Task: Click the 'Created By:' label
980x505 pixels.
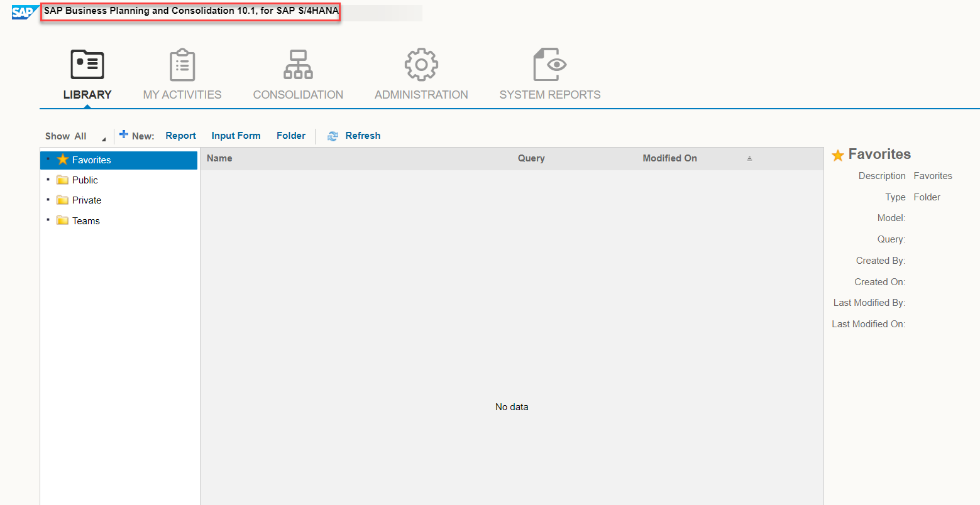Action: pyautogui.click(x=881, y=261)
